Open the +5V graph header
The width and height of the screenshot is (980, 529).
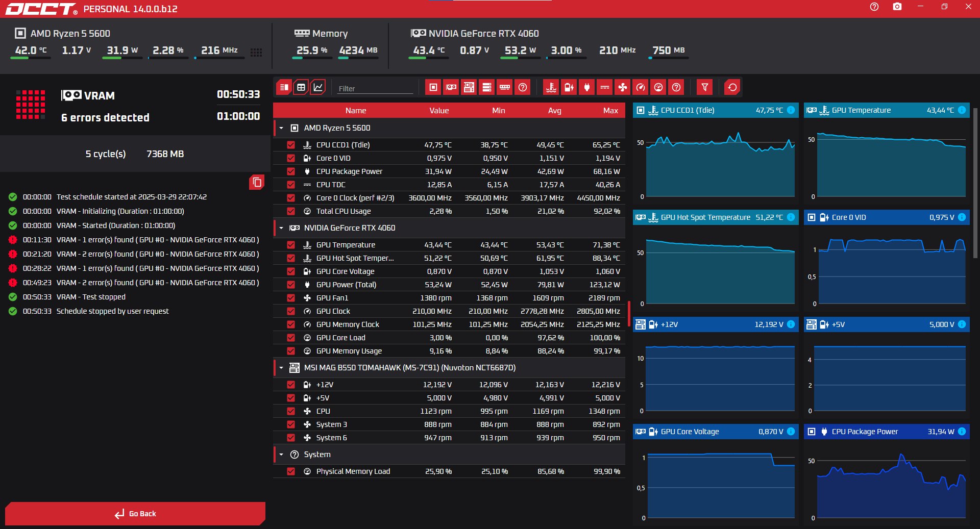(887, 324)
